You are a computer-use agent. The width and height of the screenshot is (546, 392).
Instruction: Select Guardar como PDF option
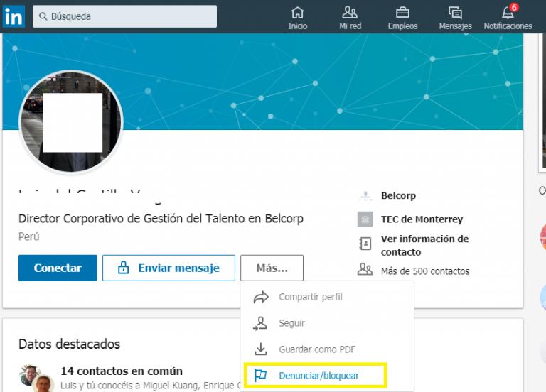pos(316,349)
